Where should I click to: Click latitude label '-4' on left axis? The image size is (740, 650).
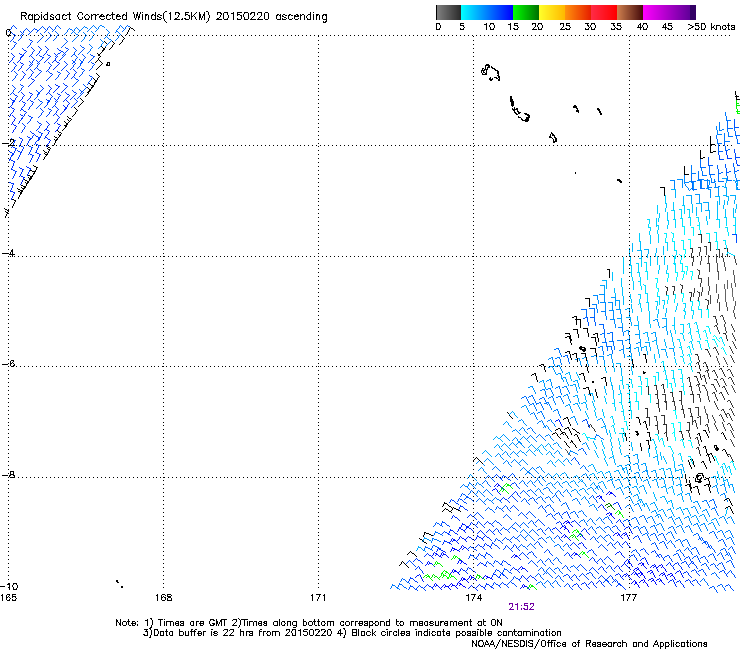click(8, 253)
